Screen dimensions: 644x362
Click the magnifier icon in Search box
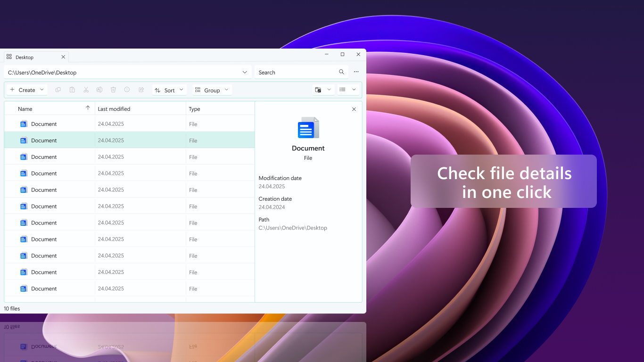coord(341,72)
